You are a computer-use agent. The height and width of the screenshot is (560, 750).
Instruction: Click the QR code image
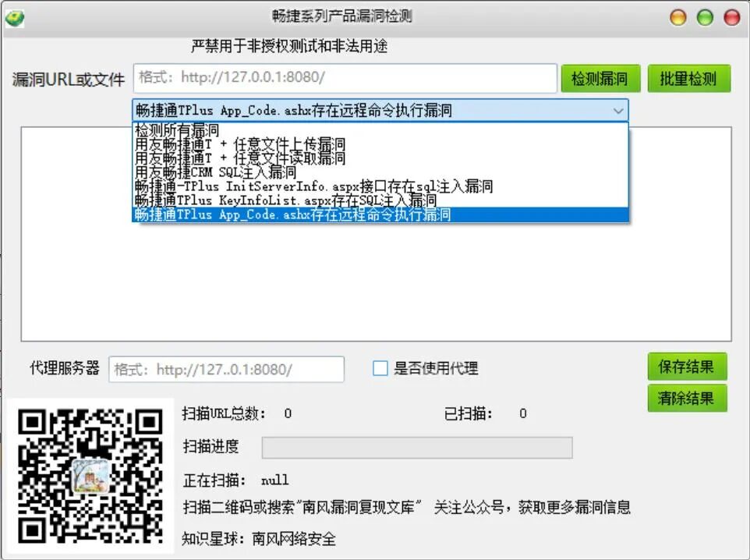[90, 477]
